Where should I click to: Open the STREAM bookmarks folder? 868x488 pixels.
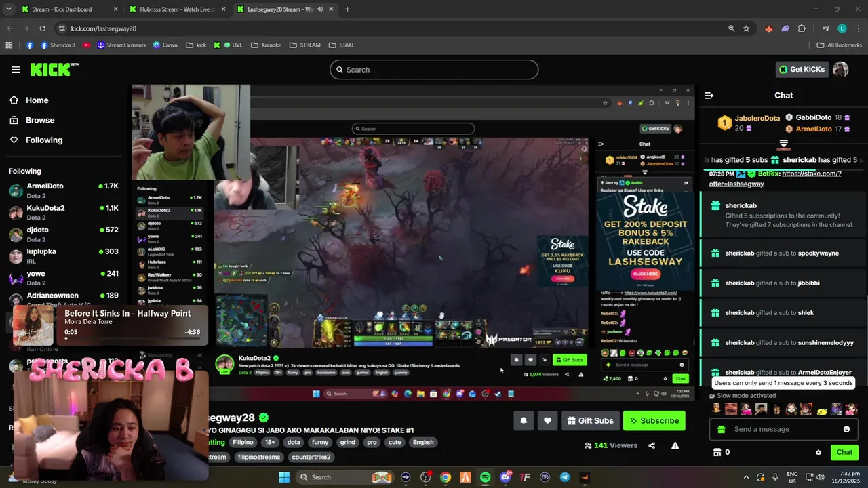304,45
